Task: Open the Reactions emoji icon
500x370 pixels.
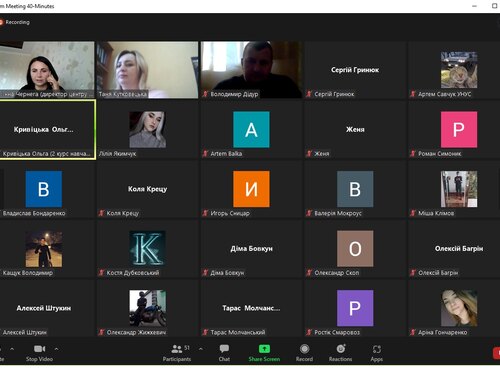Action: (341, 349)
